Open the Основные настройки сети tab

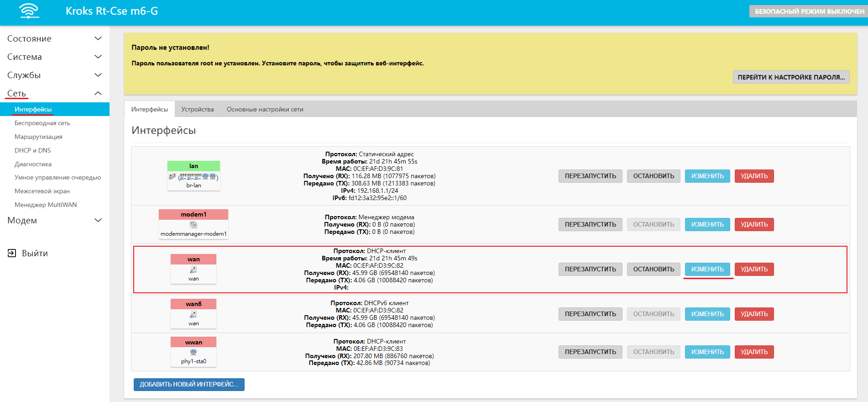(x=265, y=109)
